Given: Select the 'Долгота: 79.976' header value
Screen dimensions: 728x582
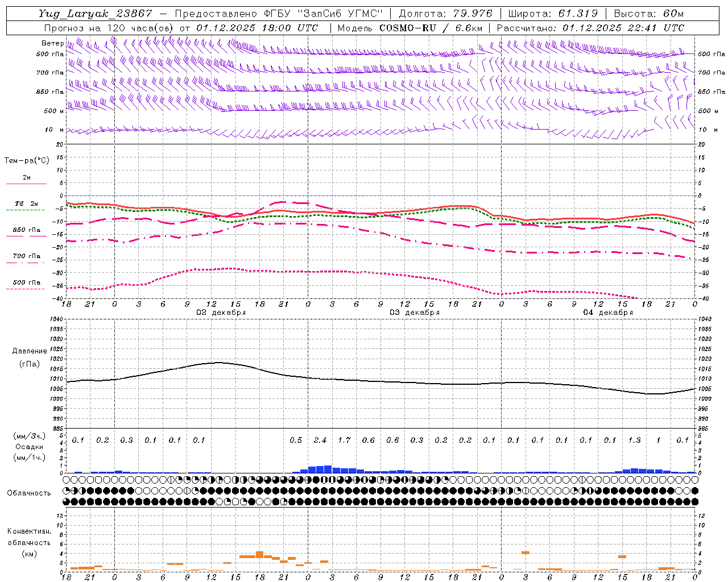Looking at the screenshot, I should point(445,14).
